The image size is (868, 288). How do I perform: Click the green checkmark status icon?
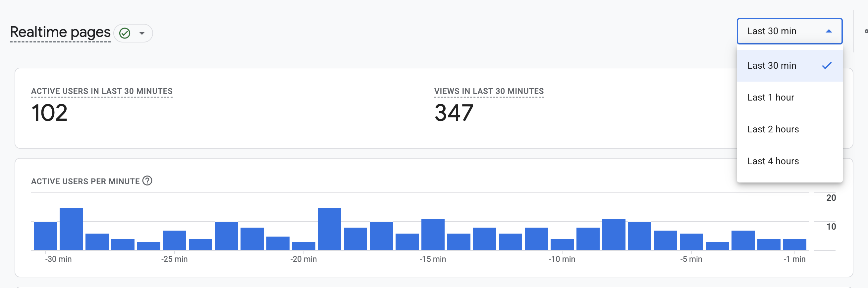125,33
